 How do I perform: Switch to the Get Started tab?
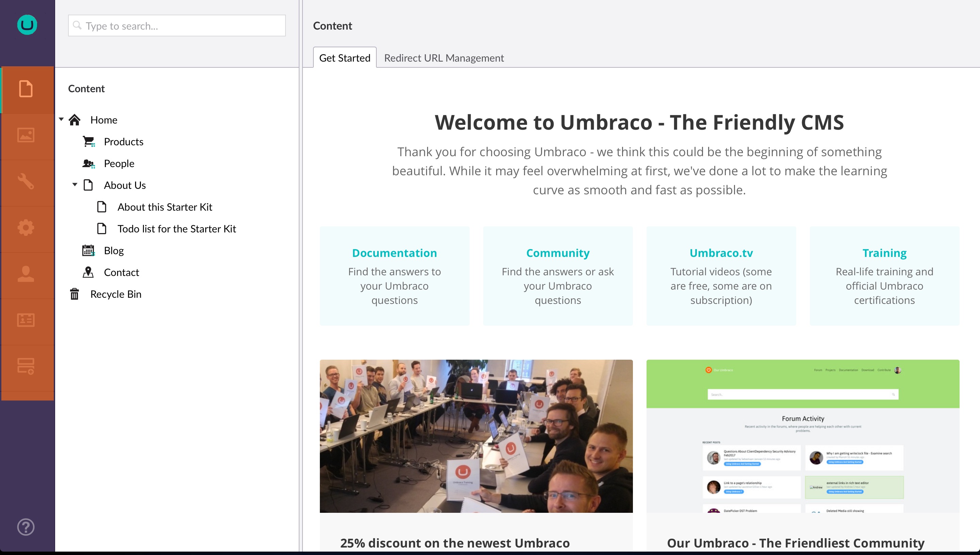pos(345,58)
